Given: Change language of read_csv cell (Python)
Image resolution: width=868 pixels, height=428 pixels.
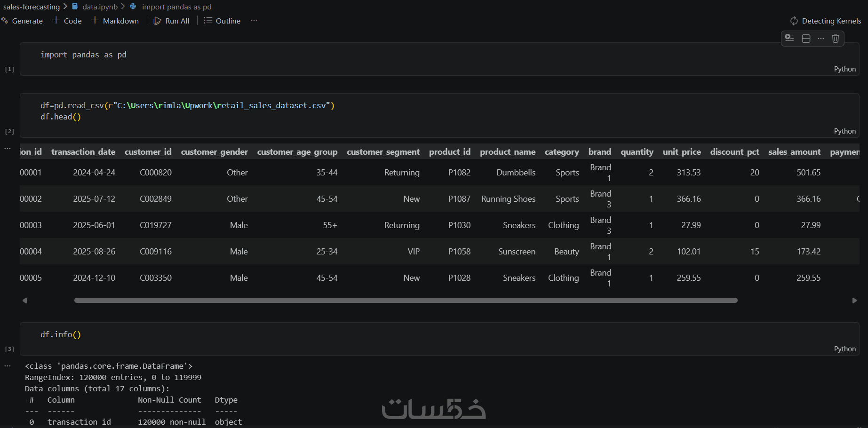Looking at the screenshot, I should pos(845,131).
